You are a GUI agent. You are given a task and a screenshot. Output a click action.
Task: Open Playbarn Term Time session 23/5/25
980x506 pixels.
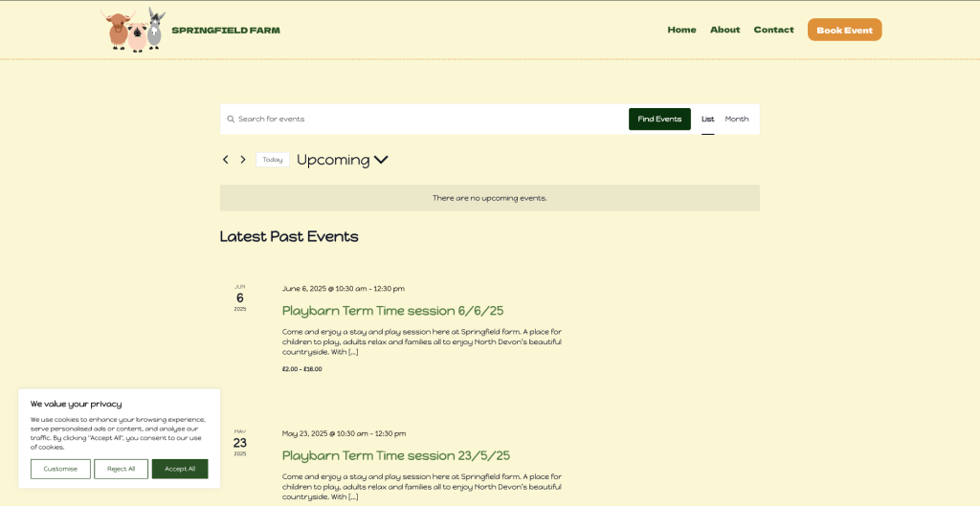395,455
